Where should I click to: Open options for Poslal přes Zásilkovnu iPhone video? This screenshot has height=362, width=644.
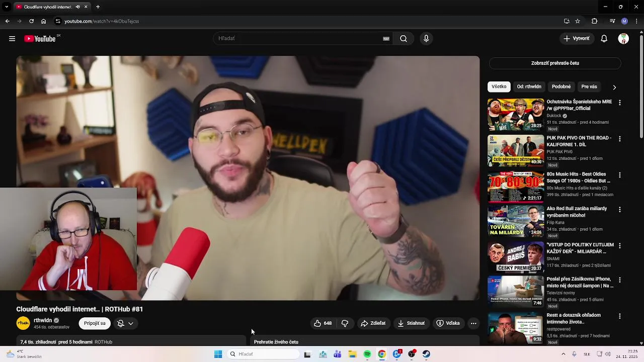pyautogui.click(x=620, y=280)
